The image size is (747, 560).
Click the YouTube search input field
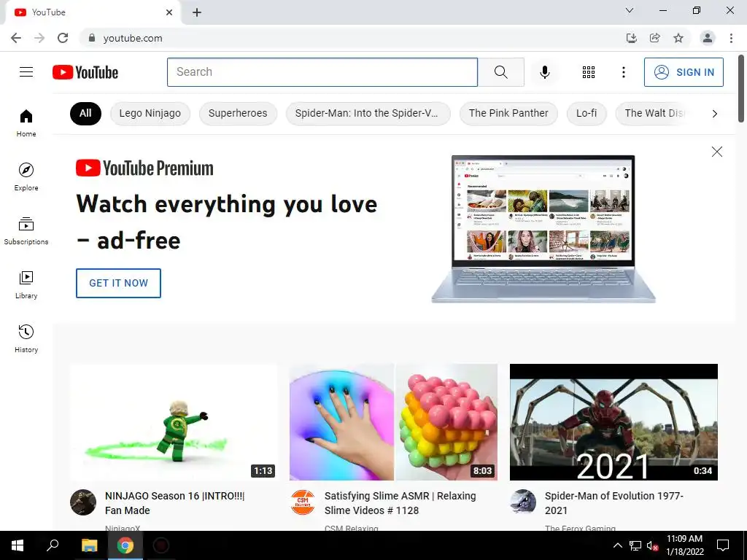click(322, 72)
